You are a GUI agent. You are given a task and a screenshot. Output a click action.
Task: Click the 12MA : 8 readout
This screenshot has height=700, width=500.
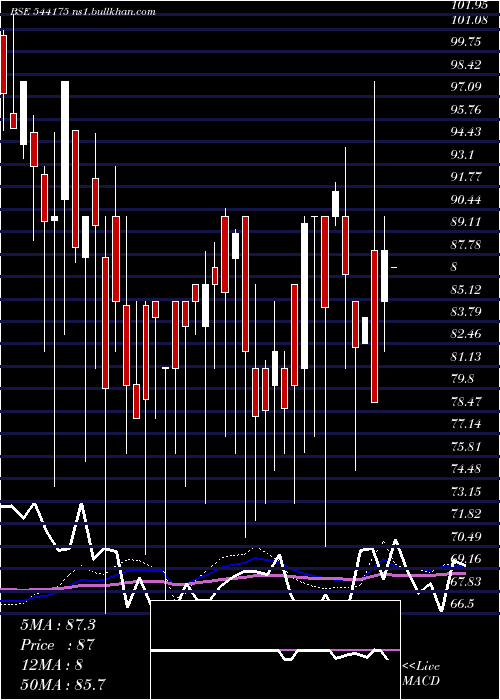coord(51,665)
